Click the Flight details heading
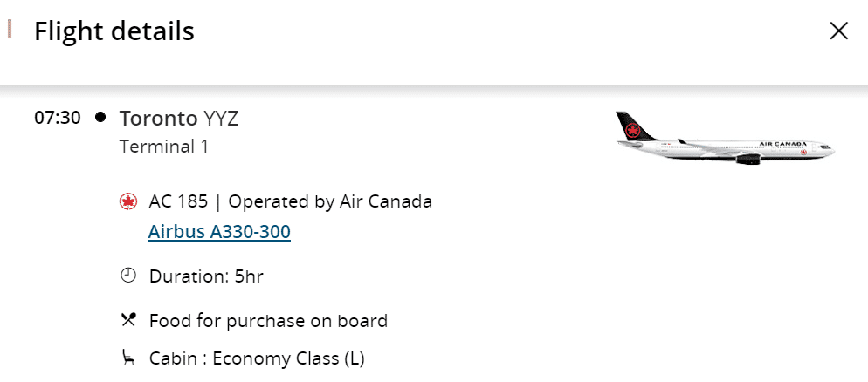 114,31
